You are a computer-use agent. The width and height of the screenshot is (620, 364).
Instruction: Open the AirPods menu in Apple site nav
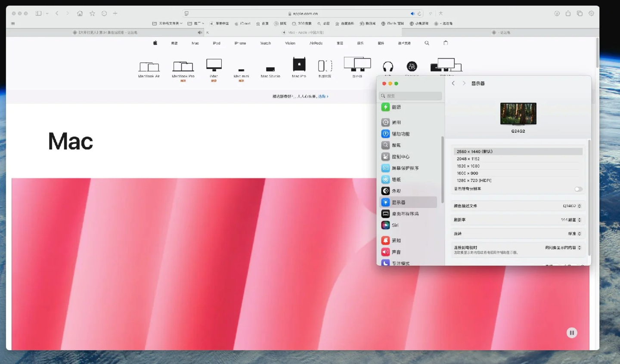(316, 43)
